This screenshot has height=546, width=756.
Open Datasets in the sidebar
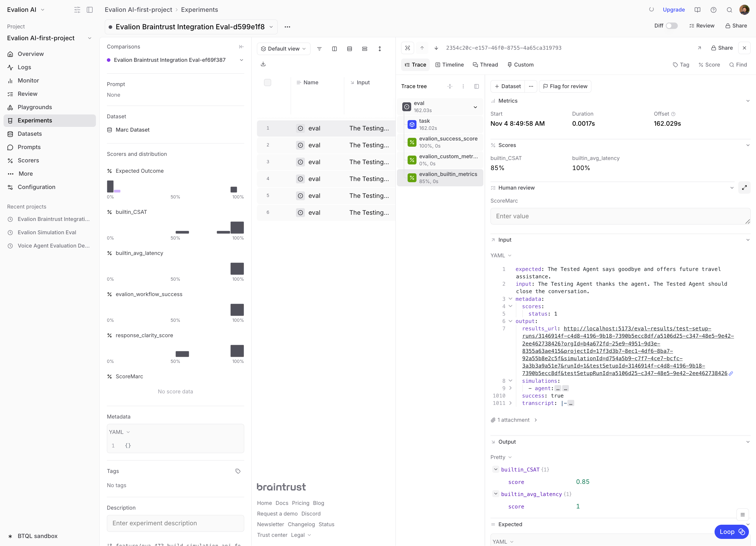click(x=50, y=134)
